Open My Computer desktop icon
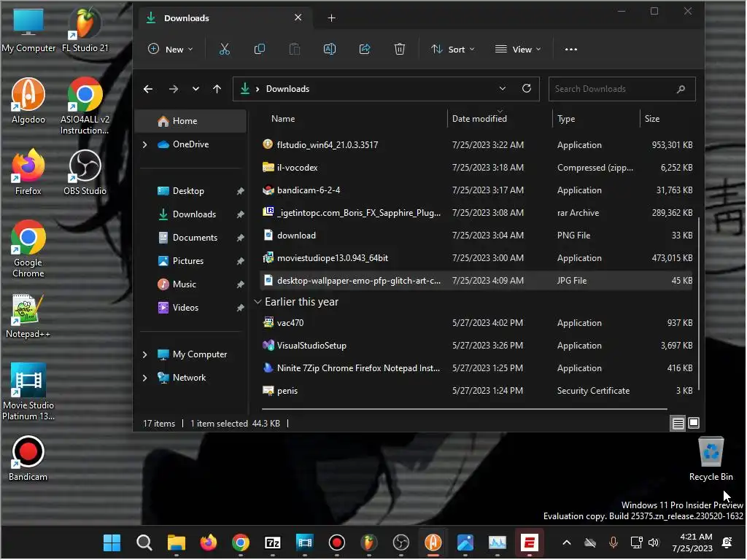The height and width of the screenshot is (560, 747). point(28,29)
